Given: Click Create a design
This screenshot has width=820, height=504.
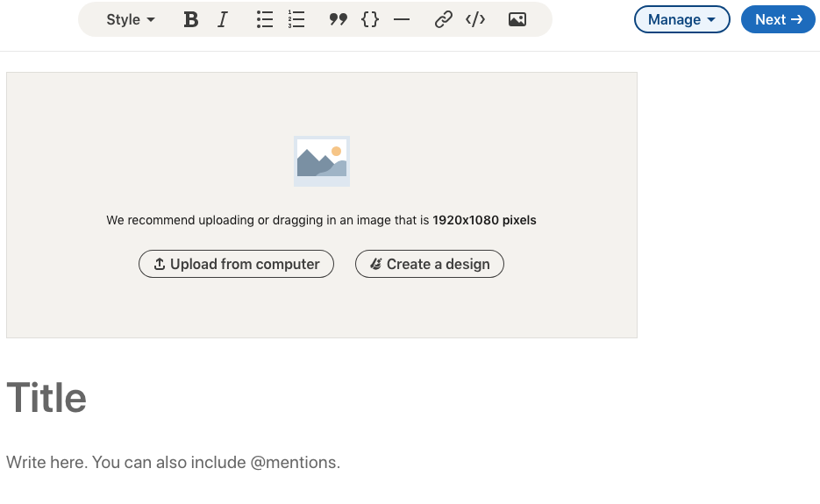Looking at the screenshot, I should click(430, 264).
